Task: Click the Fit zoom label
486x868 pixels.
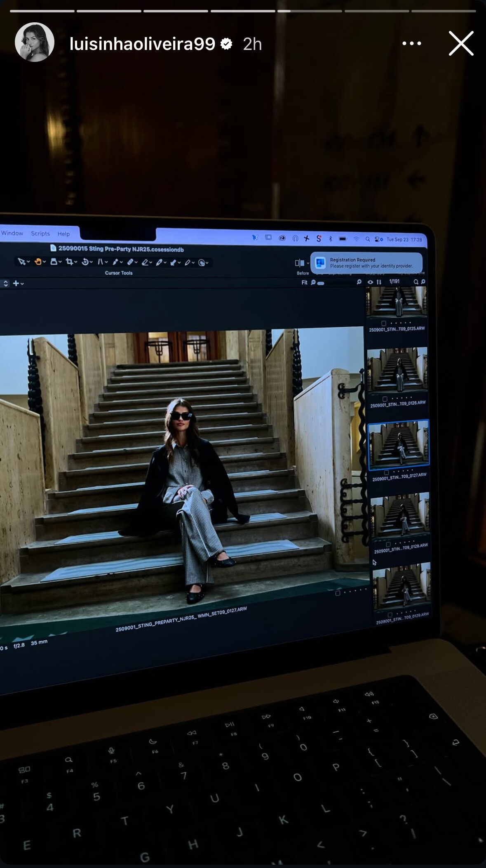Action: (x=305, y=282)
